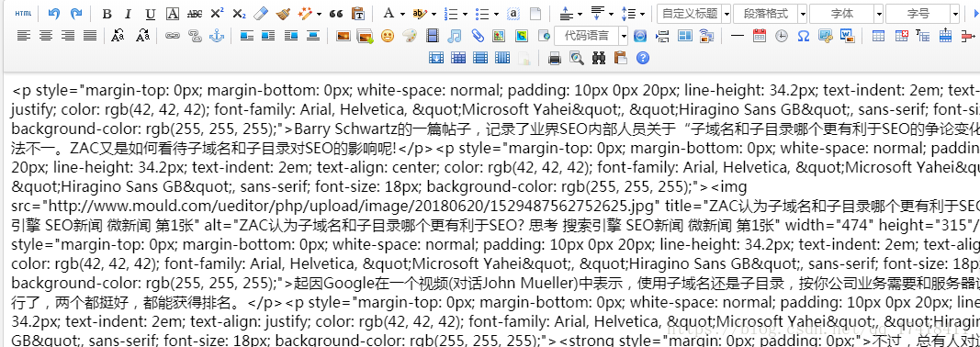Toggle underline formatting
Image resolution: width=980 pixels, height=347 pixels.
tap(151, 14)
